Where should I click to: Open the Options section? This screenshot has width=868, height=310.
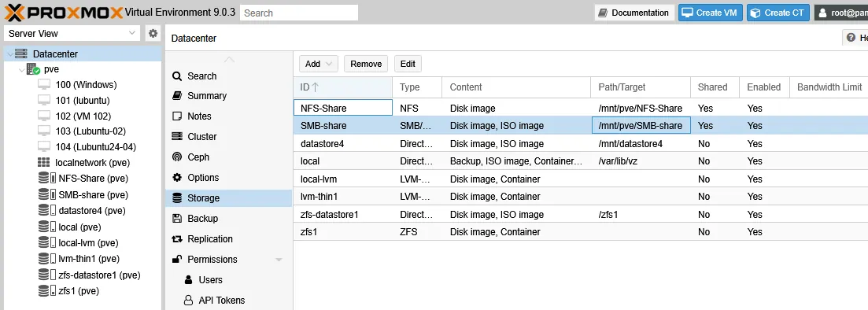229,177
